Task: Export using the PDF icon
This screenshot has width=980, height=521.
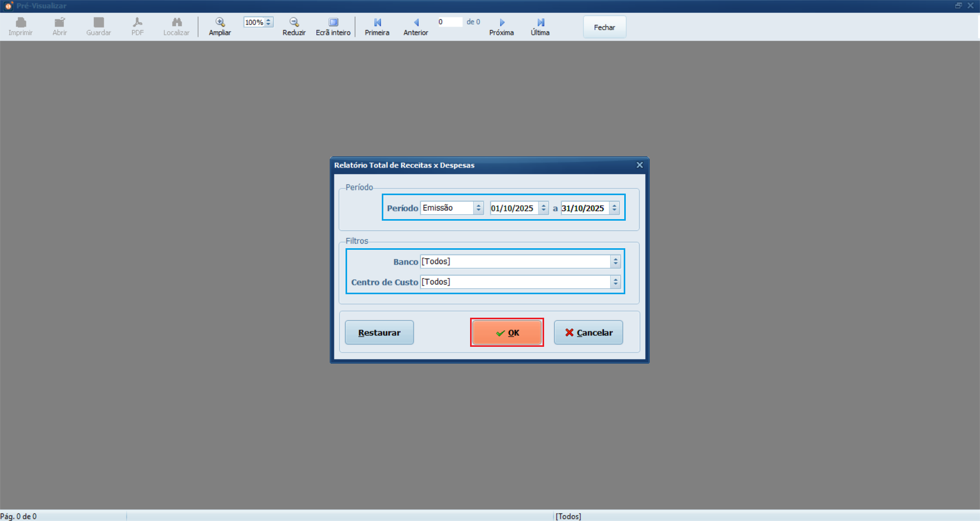Action: coord(137,22)
